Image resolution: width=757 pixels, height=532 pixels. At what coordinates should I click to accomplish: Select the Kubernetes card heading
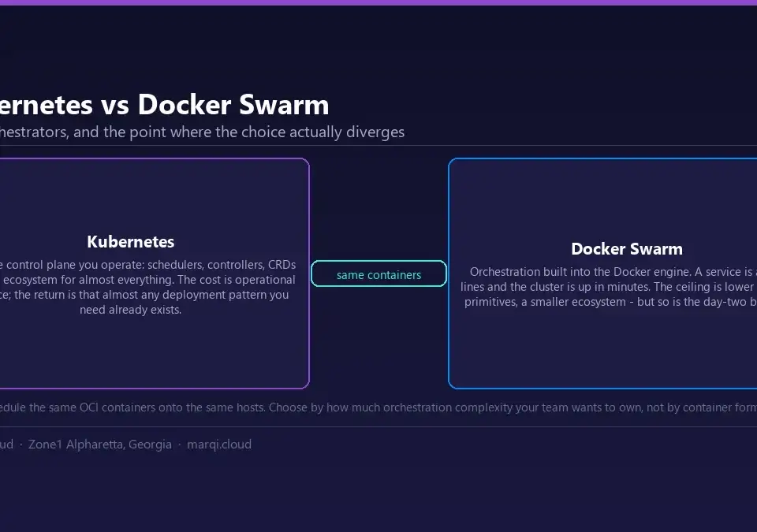(130, 241)
